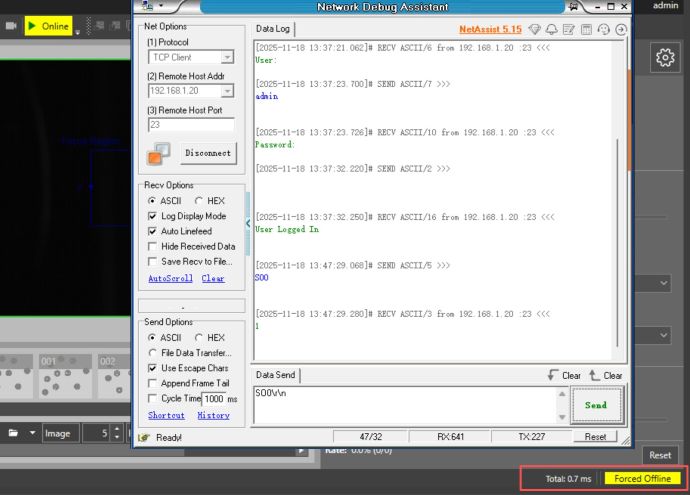Screen dimensions: 690x495
Task: Enable Save Recv to File checkbox
Action: [152, 261]
